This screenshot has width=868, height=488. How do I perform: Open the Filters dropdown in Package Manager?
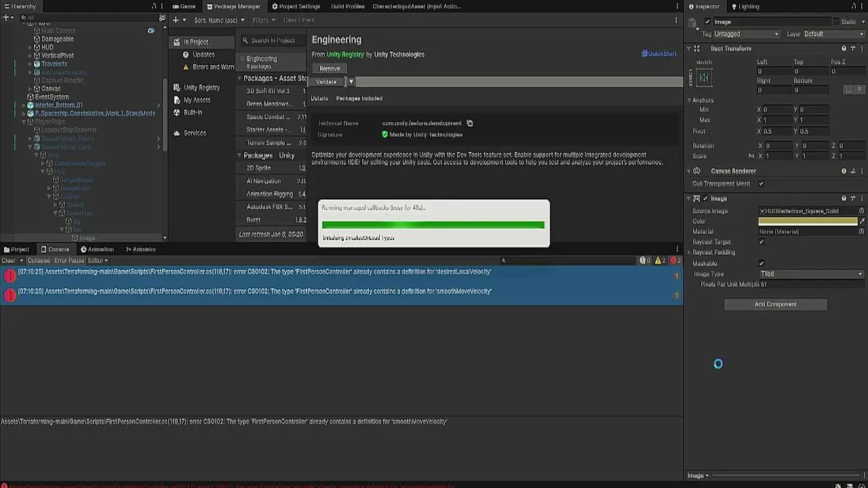[262, 20]
